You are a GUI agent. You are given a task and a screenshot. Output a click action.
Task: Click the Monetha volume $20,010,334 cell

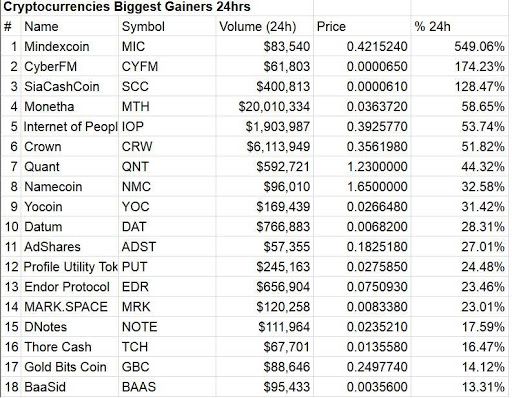[264, 107]
